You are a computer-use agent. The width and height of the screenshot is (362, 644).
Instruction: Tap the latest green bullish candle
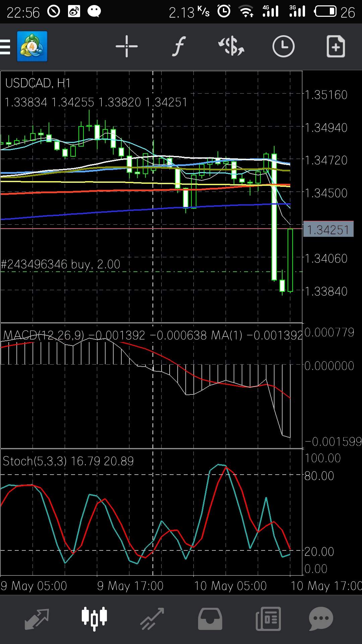290,260
